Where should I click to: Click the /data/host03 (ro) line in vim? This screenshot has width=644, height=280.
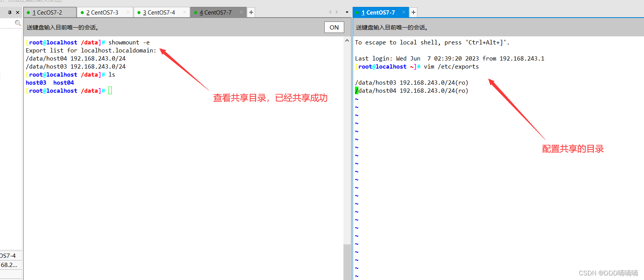(x=412, y=83)
